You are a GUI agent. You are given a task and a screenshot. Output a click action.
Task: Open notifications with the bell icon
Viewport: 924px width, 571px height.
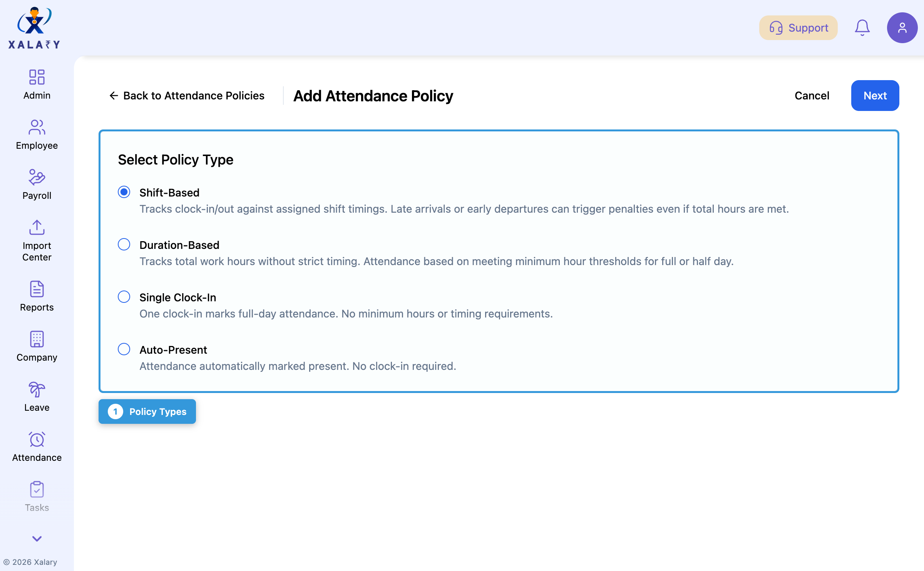pyautogui.click(x=862, y=27)
